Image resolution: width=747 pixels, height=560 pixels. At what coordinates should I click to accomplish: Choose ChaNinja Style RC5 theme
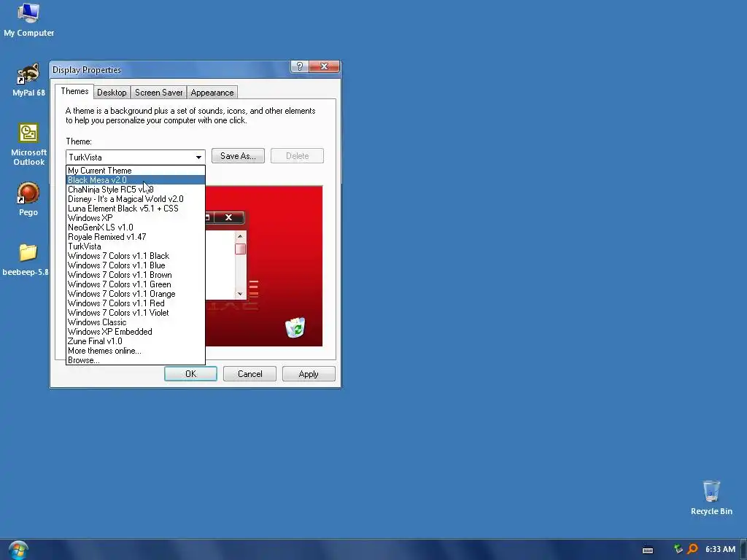coord(135,190)
